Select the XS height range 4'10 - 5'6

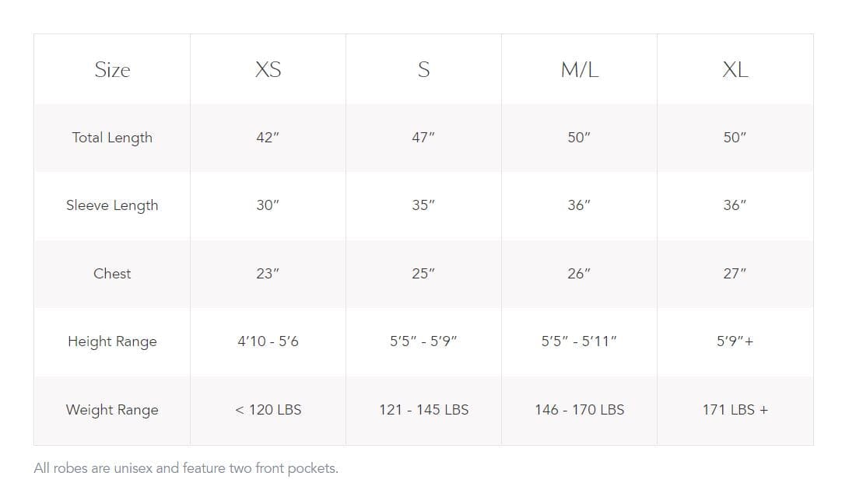coord(268,341)
